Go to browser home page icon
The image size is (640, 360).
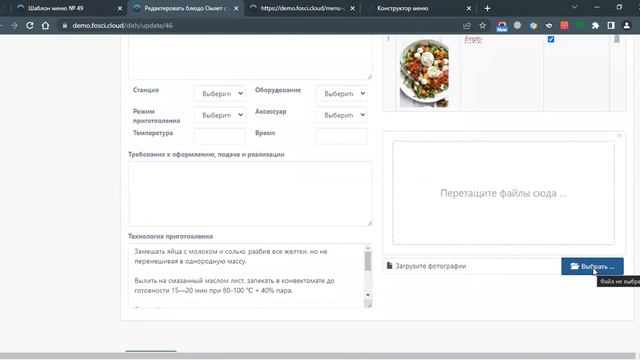point(45,25)
